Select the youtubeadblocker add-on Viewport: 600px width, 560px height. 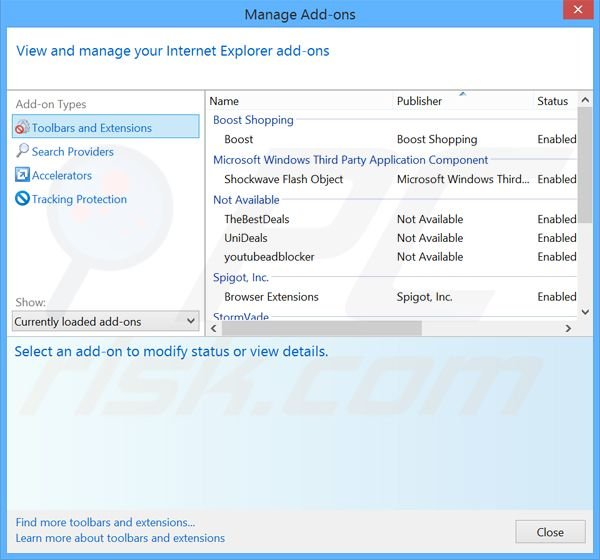click(x=393, y=257)
